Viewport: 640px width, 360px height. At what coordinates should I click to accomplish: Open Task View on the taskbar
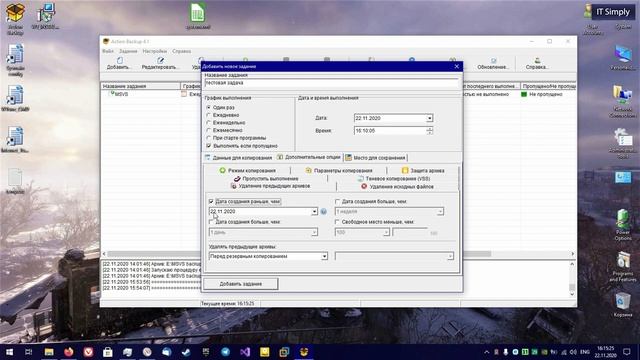coord(29,352)
